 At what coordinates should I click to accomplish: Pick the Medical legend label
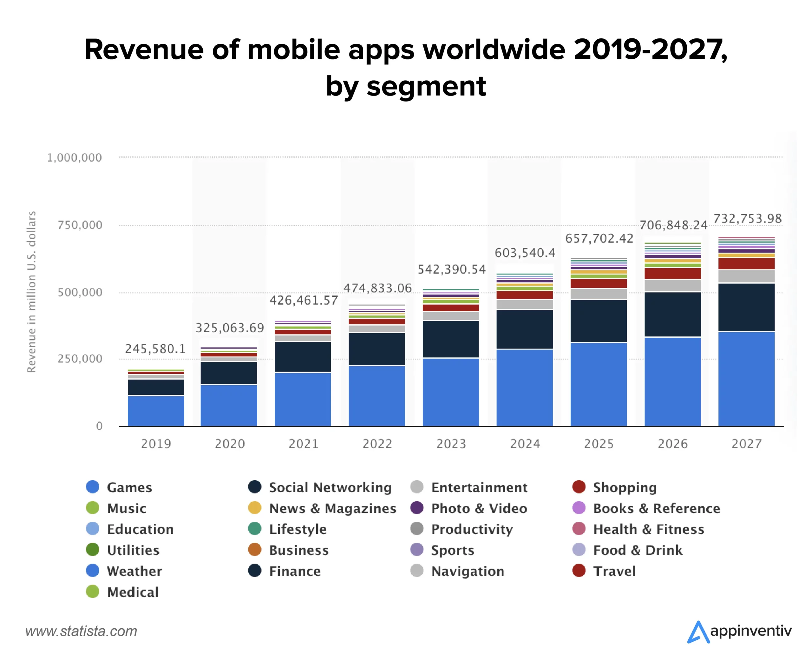tap(133, 592)
